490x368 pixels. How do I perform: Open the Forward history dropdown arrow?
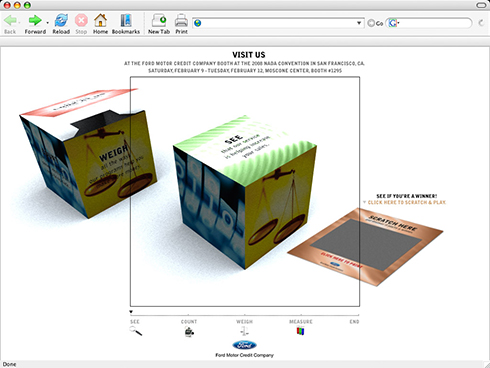point(47,23)
